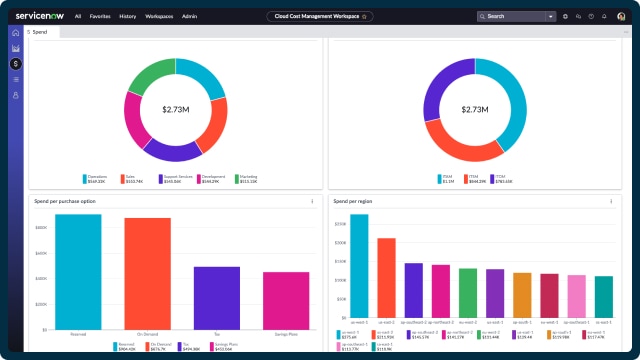Open the Favorites menu
Screen dimensions: 640x360
pyautogui.click(x=100, y=16)
